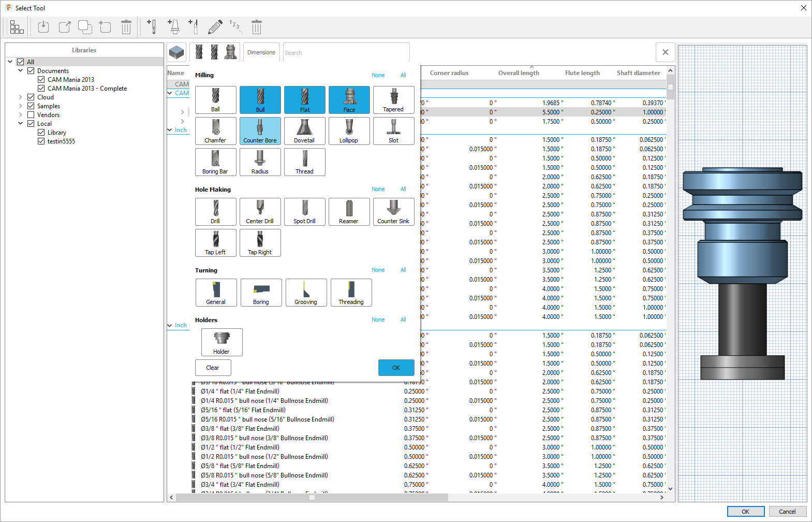Toggle the Flat mill tool type
This screenshot has width=812, height=522.
pyautogui.click(x=305, y=100)
